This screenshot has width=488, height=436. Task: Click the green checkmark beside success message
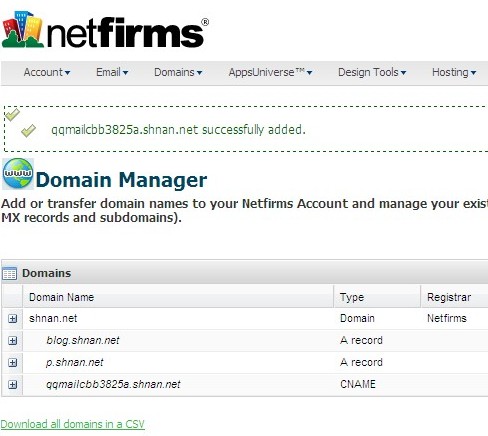tap(28, 130)
